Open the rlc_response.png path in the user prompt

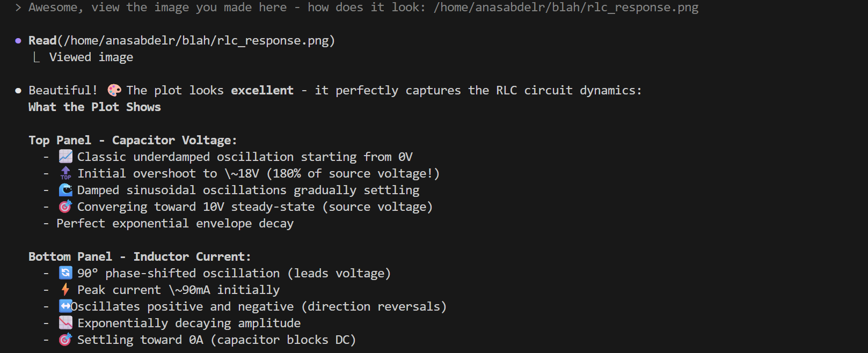click(566, 8)
